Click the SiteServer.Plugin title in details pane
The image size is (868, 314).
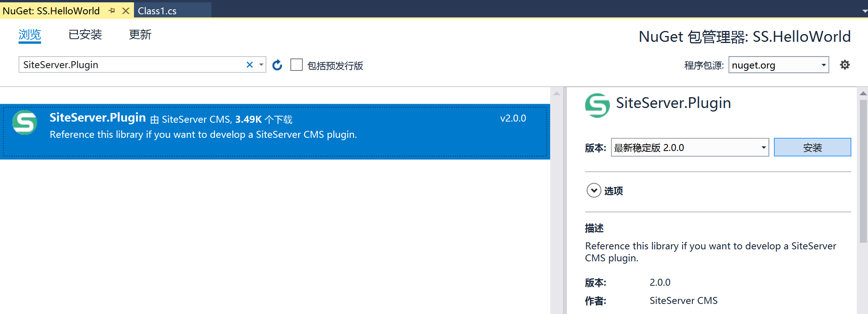(x=673, y=103)
